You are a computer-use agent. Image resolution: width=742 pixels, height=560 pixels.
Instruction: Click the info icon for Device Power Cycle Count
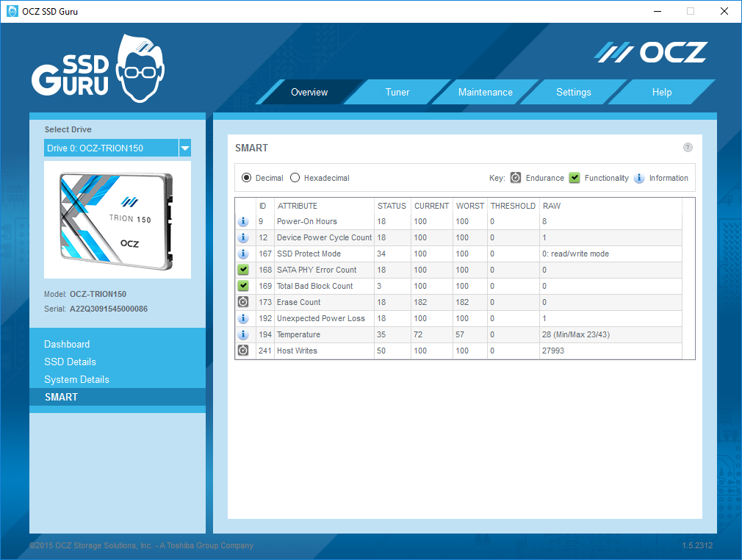point(243,237)
